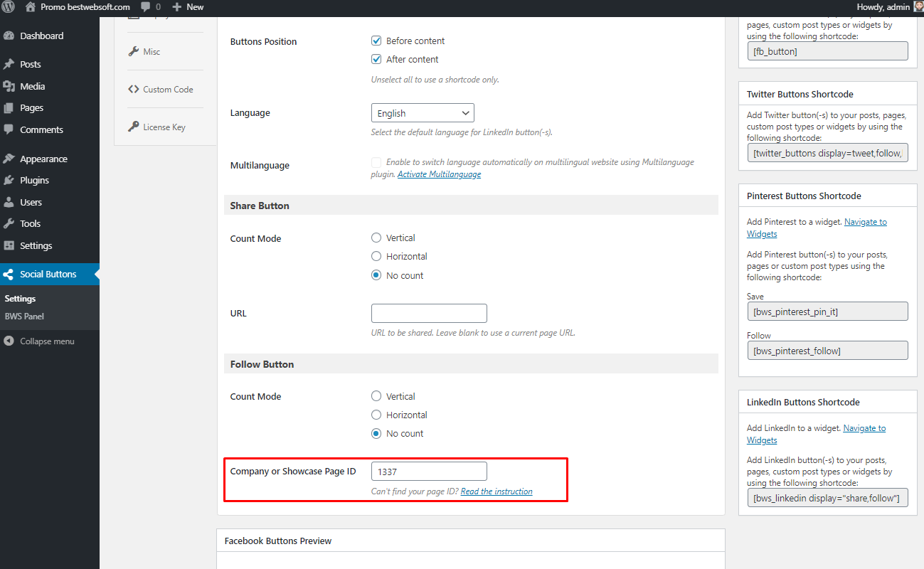Viewport: 924px width, 569px height.
Task: Click the Comments icon in sidebar
Action: (x=9, y=129)
